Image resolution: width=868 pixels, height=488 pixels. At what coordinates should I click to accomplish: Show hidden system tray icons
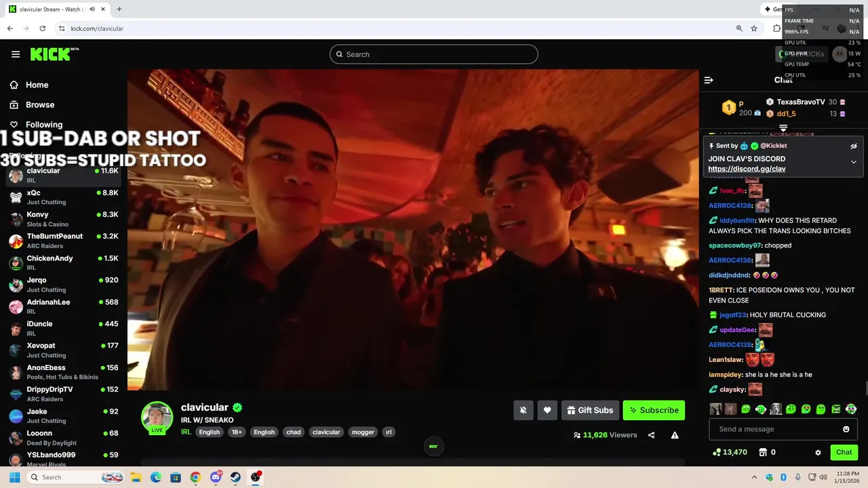[754, 477]
